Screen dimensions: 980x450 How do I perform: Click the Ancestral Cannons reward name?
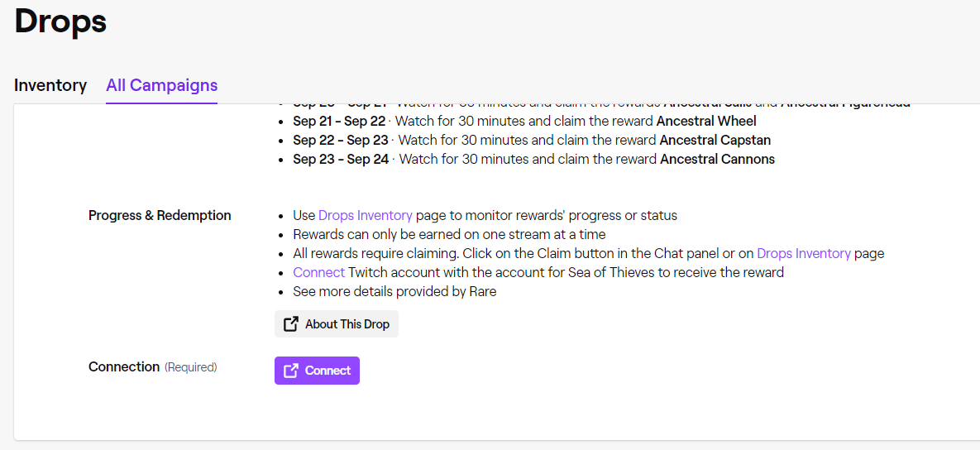[717, 159]
